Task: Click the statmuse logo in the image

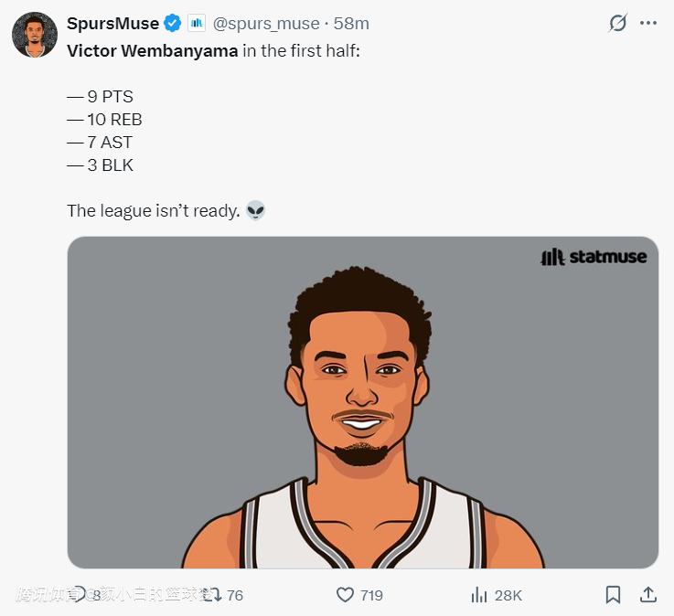Action: click(x=594, y=257)
